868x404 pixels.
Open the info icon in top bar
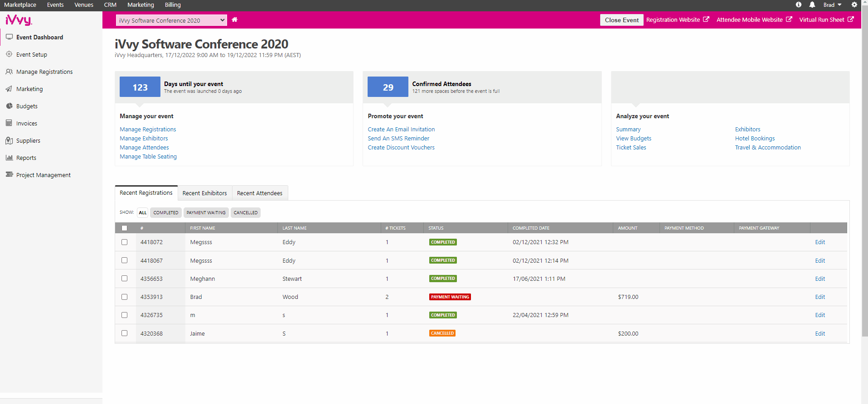799,5
